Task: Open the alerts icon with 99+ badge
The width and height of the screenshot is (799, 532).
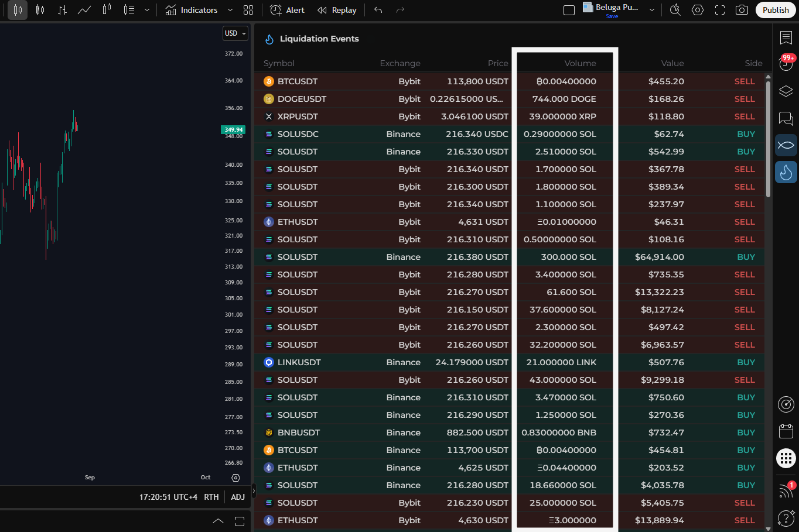Action: click(x=786, y=63)
